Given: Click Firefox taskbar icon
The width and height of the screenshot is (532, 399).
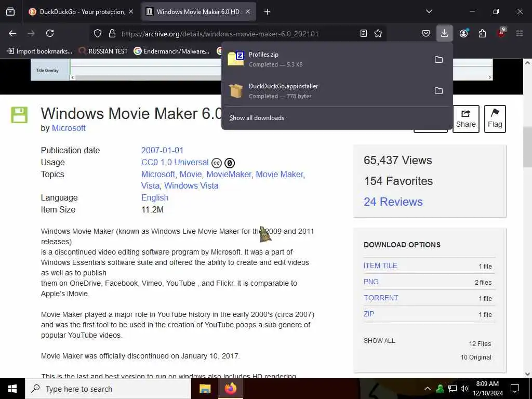Looking at the screenshot, I should (231, 389).
